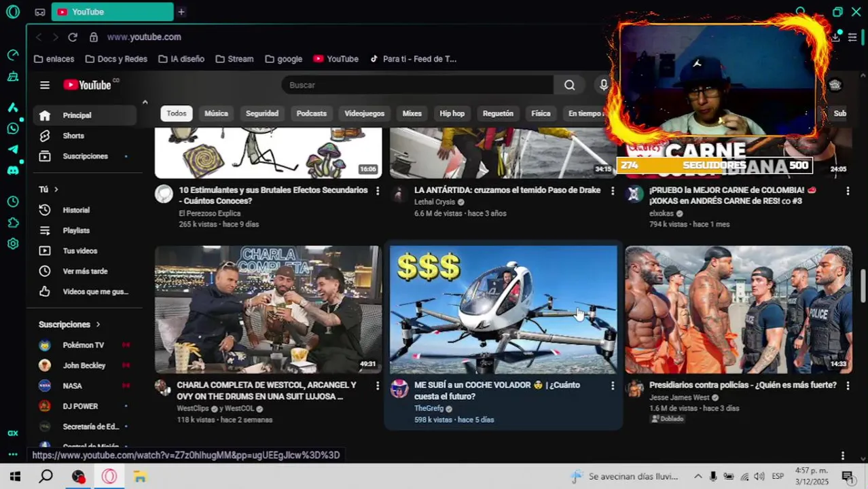This screenshot has height=489, width=868.
Task: Open the Para ti TikTok bookmark
Action: coord(413,59)
